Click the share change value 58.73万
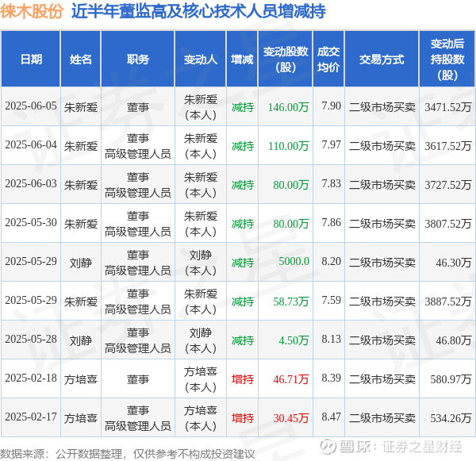The image size is (476, 461). click(291, 302)
